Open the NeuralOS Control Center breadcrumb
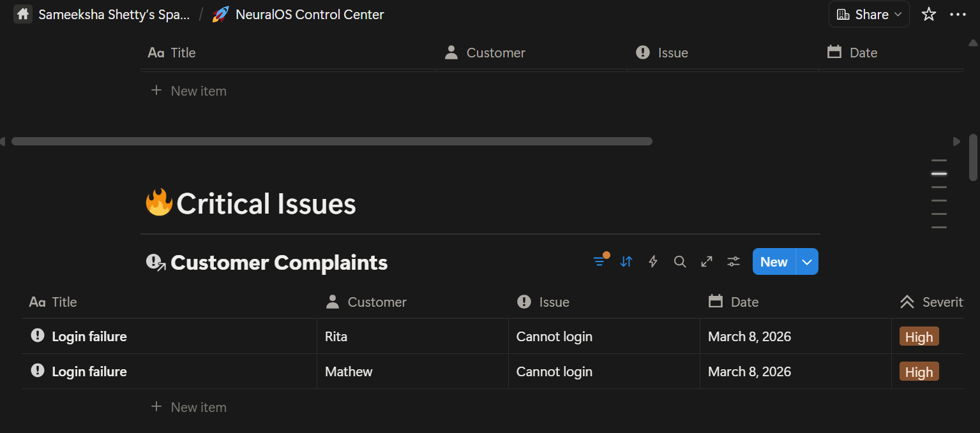Viewport: 980px width, 433px height. (309, 14)
